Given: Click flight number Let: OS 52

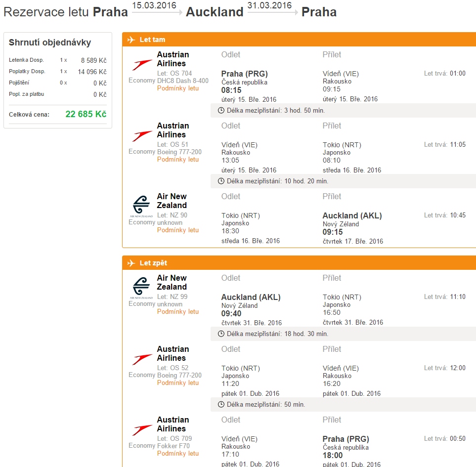Looking at the screenshot, I should [173, 368].
